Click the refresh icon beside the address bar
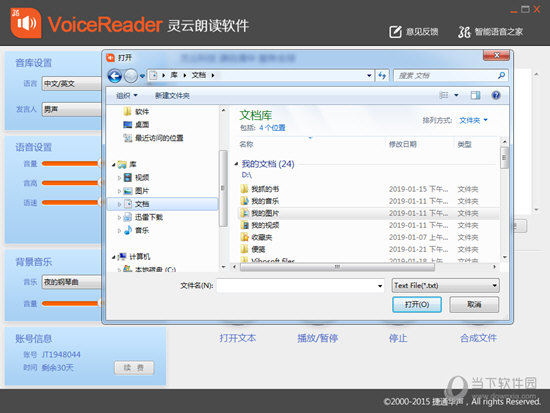This screenshot has width=550, height=413. [382, 75]
